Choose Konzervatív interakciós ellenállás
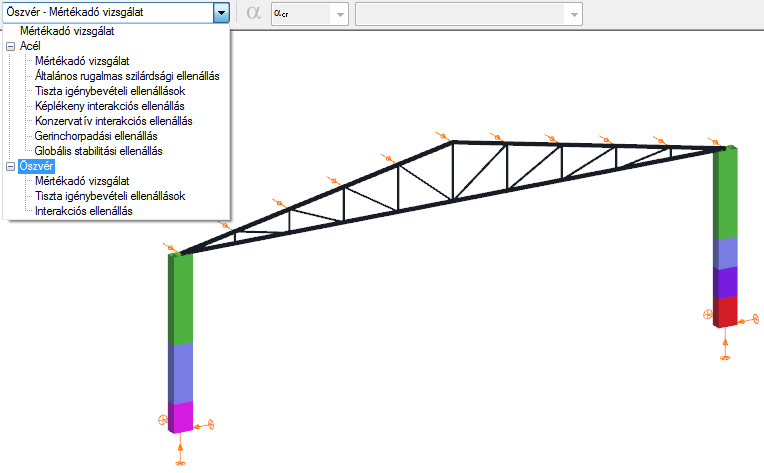The image size is (764, 473). pyautogui.click(x=114, y=121)
